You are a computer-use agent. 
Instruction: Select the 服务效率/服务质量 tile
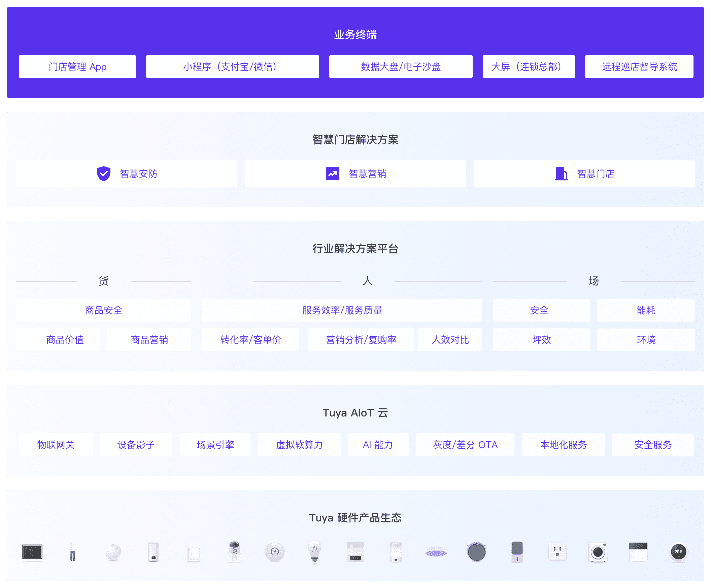click(x=342, y=310)
